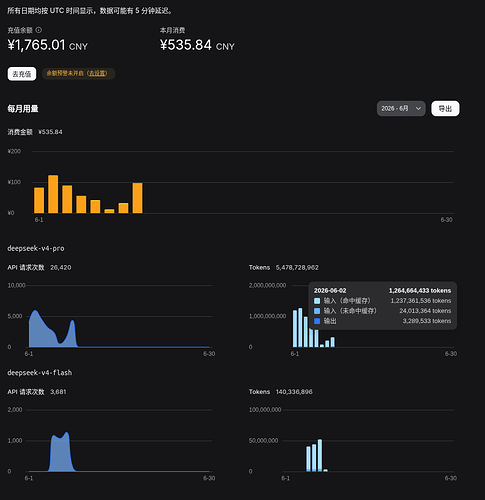Click the 24,013,364 tokens value in the tooltip

[x=425, y=311]
